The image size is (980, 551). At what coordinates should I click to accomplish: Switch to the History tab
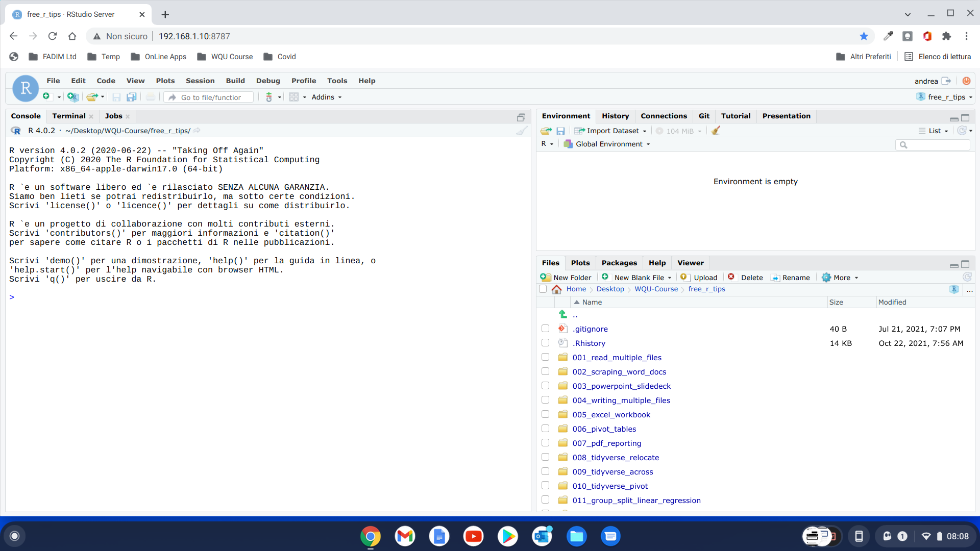615,116
